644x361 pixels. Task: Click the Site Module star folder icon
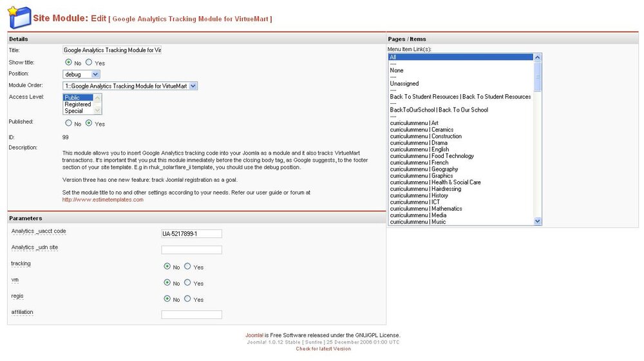pos(19,17)
